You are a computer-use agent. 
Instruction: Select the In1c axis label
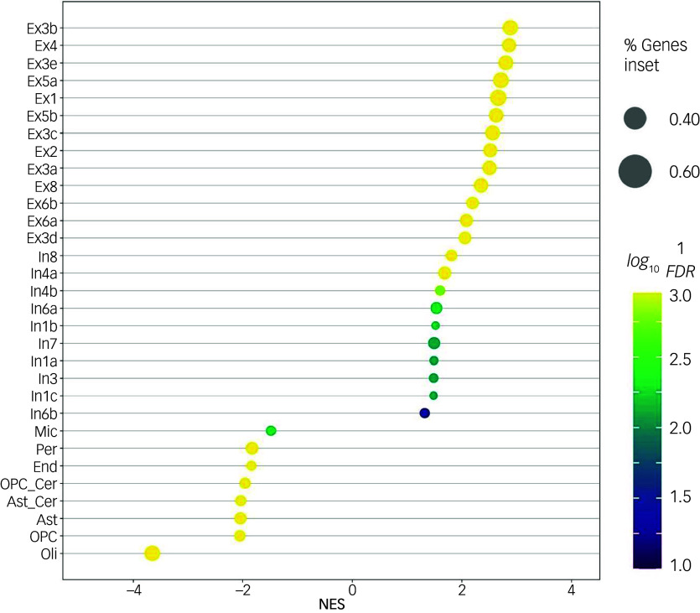(x=44, y=396)
